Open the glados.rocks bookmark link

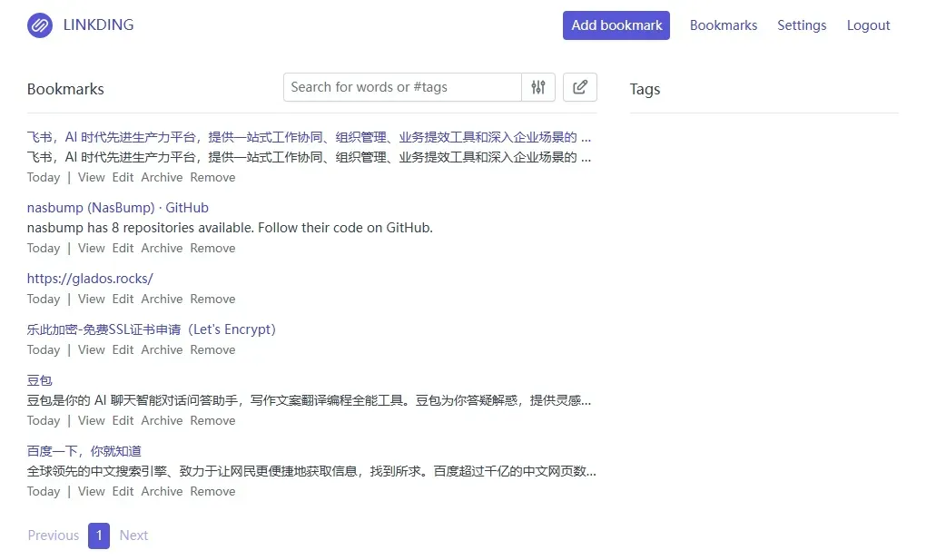(90, 279)
